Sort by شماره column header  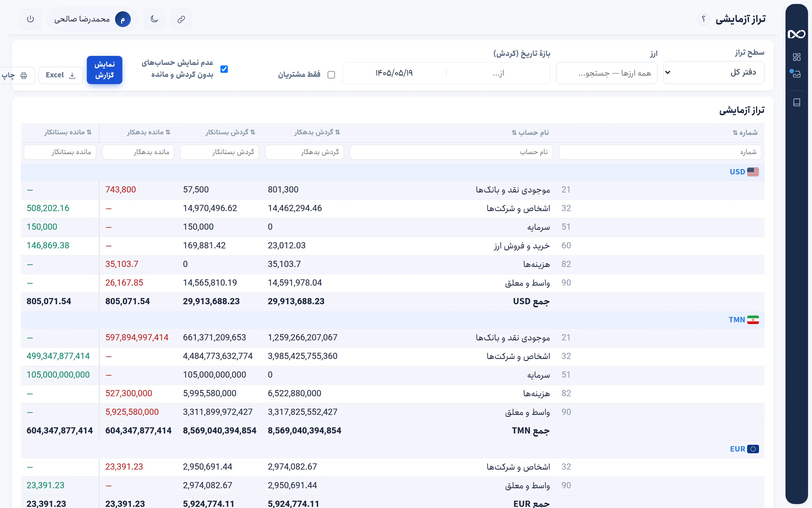tap(745, 132)
